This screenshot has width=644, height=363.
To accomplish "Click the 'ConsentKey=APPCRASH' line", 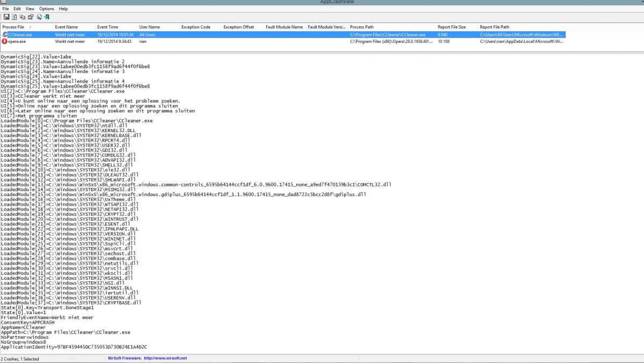I will (x=28, y=322).
